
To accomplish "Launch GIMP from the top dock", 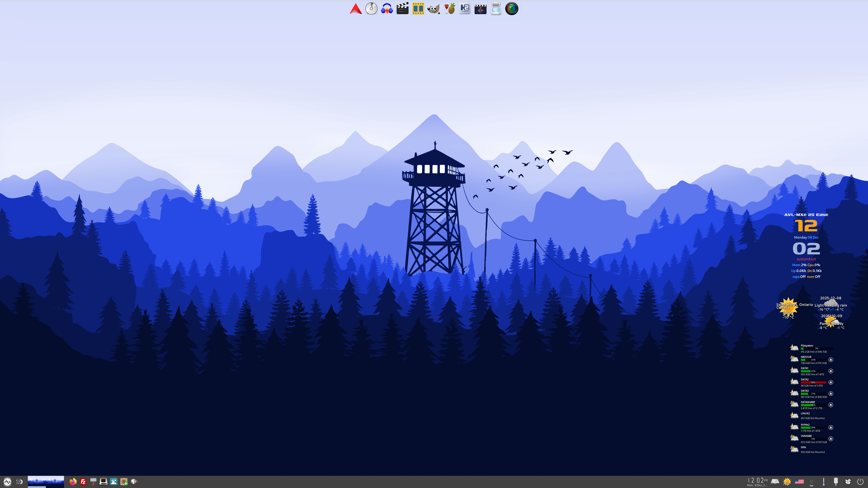I will (x=434, y=9).
